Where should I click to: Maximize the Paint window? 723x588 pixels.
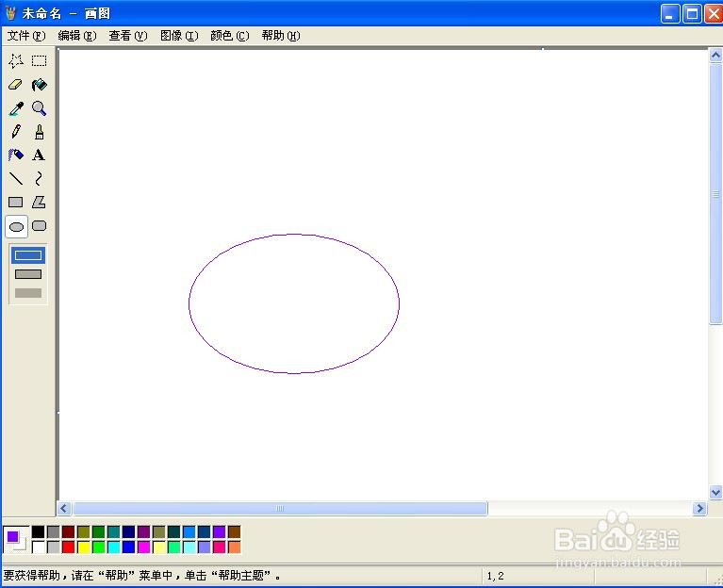tap(692, 14)
